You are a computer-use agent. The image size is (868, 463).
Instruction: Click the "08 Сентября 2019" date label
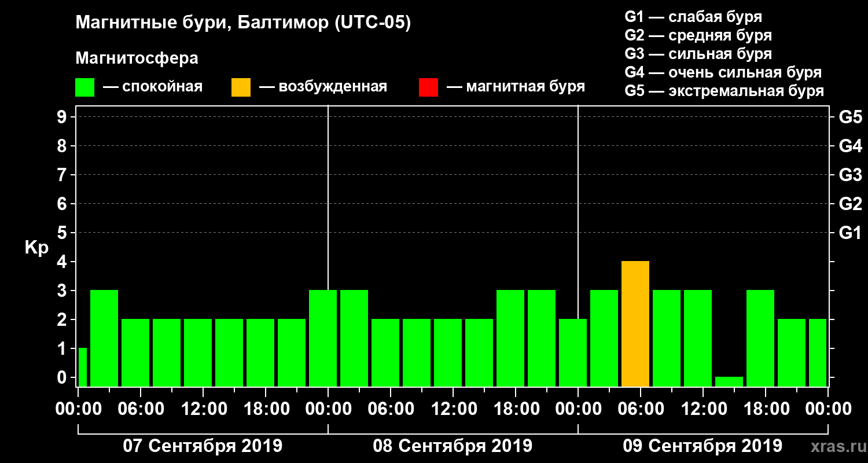click(453, 446)
